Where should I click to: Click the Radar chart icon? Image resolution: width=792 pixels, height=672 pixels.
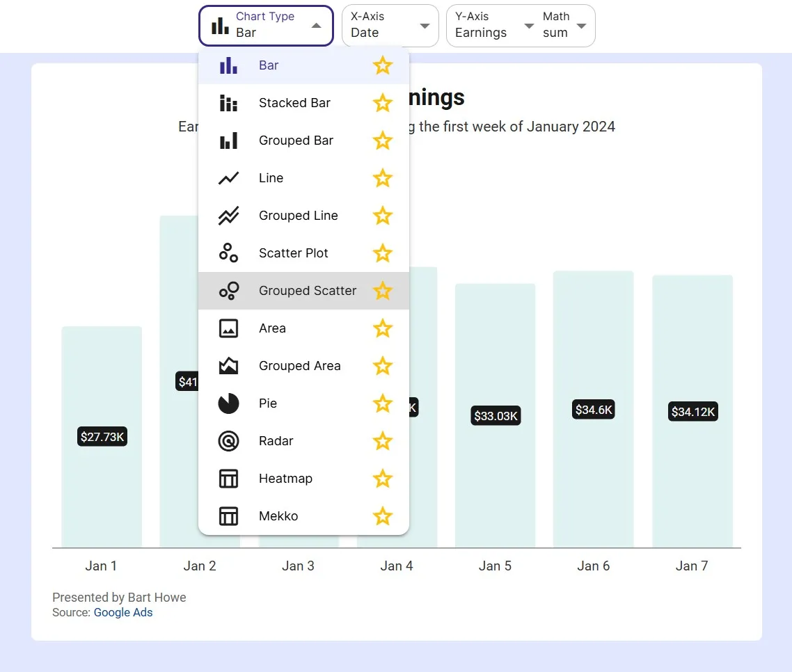click(x=228, y=441)
